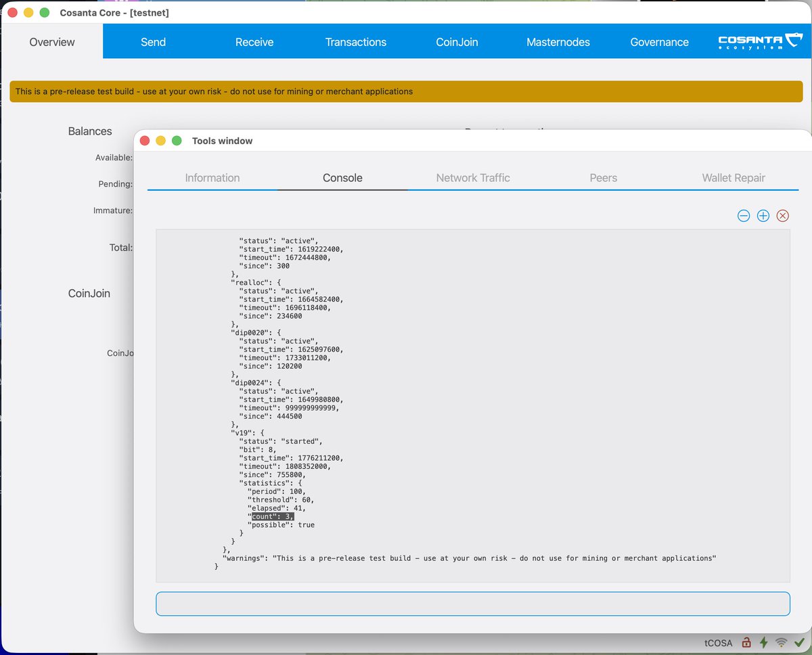Minimize the Tools window with yellow button

(x=160, y=141)
